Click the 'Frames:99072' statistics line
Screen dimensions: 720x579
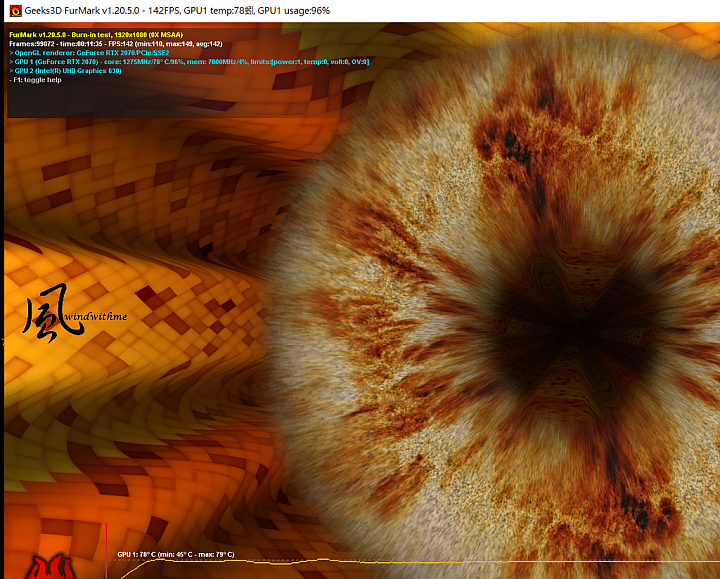coord(116,44)
